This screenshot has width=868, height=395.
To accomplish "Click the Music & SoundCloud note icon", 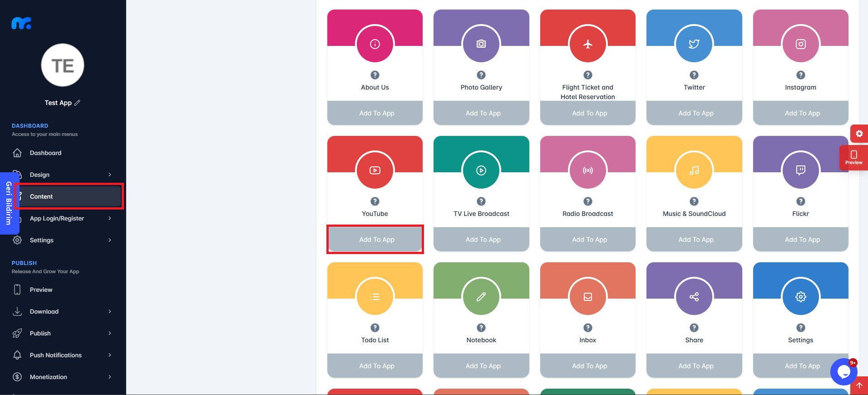I will pos(694,170).
